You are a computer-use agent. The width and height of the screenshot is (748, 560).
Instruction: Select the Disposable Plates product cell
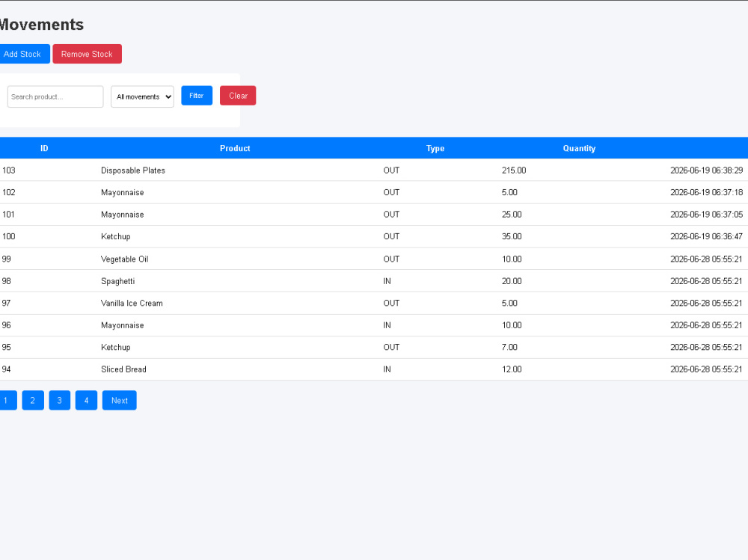(x=133, y=170)
